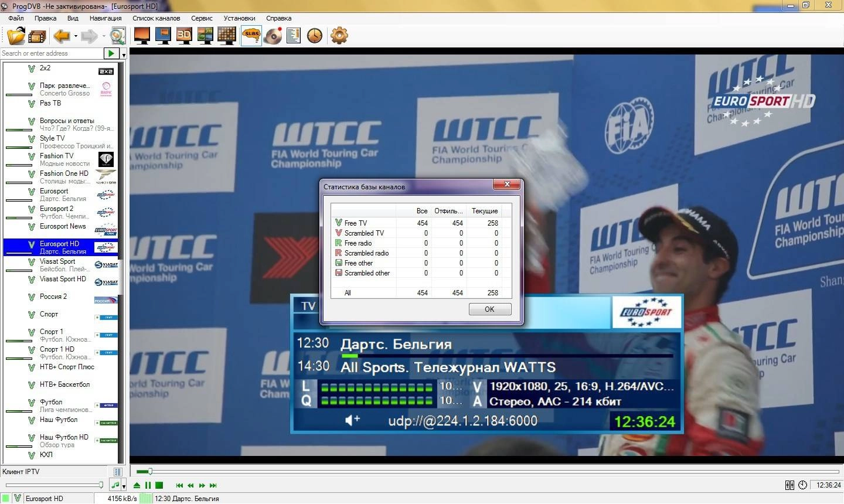Select the Free TV row in statistics
The height and width of the screenshot is (504, 844).
click(421, 223)
